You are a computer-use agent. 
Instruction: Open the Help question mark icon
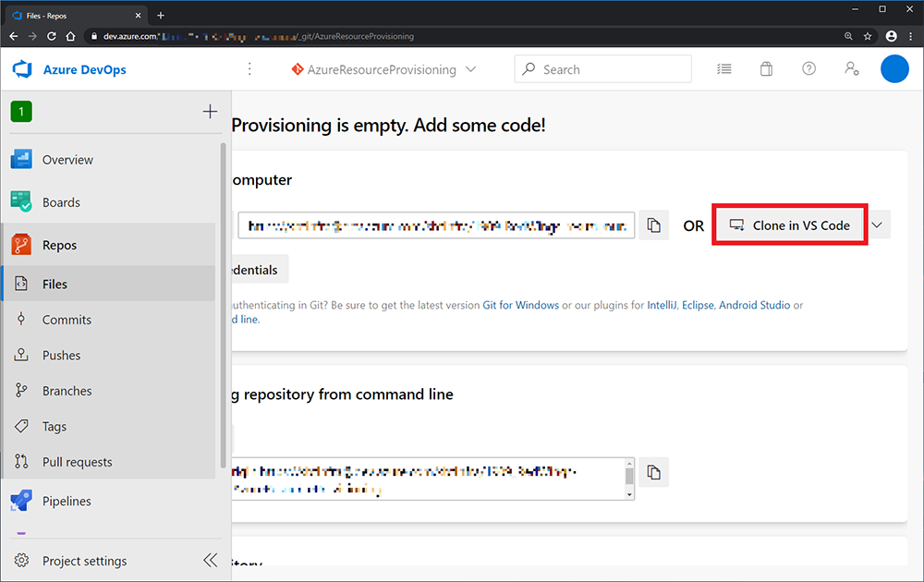click(809, 69)
